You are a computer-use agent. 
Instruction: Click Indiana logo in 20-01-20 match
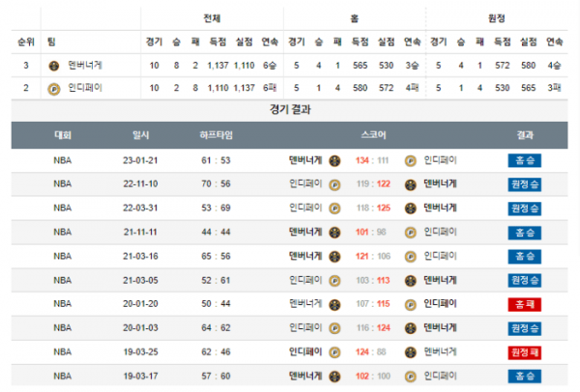point(410,305)
